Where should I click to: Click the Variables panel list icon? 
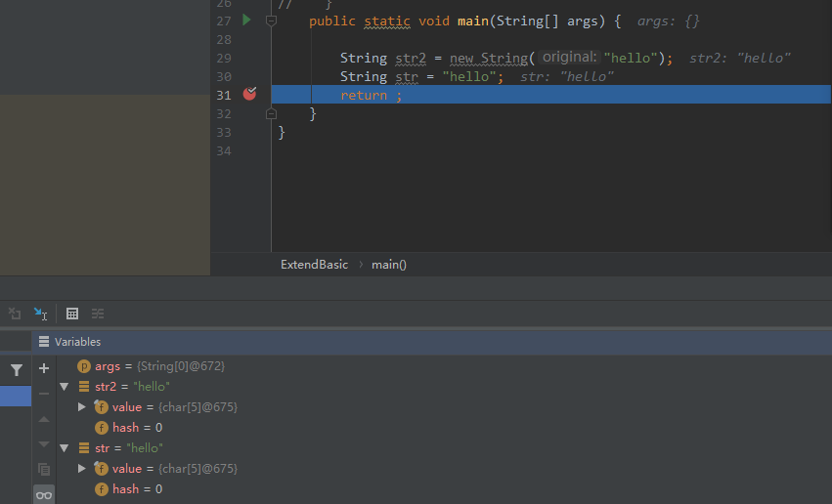[x=44, y=342]
